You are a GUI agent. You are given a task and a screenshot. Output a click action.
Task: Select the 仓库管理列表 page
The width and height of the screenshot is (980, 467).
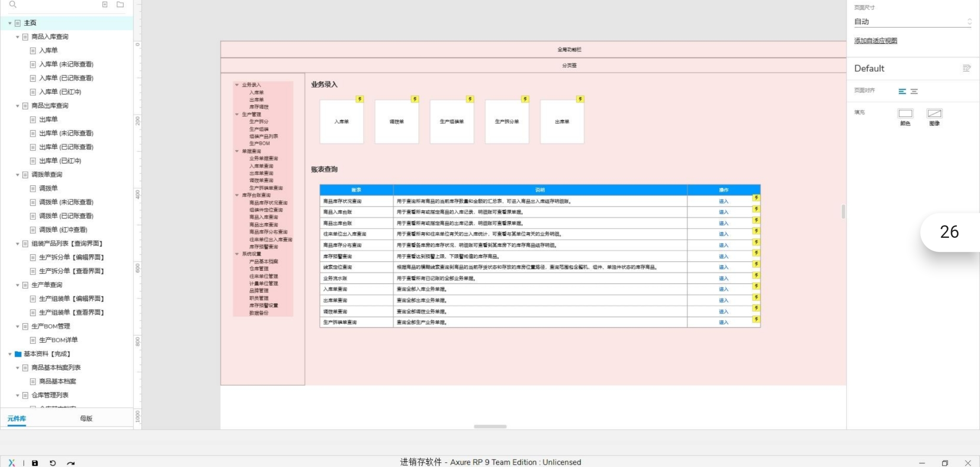[x=50, y=395]
